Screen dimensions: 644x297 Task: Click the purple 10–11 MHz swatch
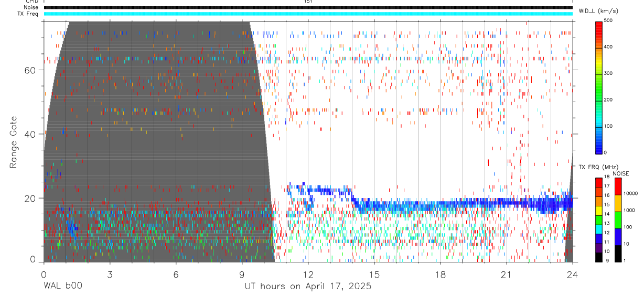[x=599, y=247]
